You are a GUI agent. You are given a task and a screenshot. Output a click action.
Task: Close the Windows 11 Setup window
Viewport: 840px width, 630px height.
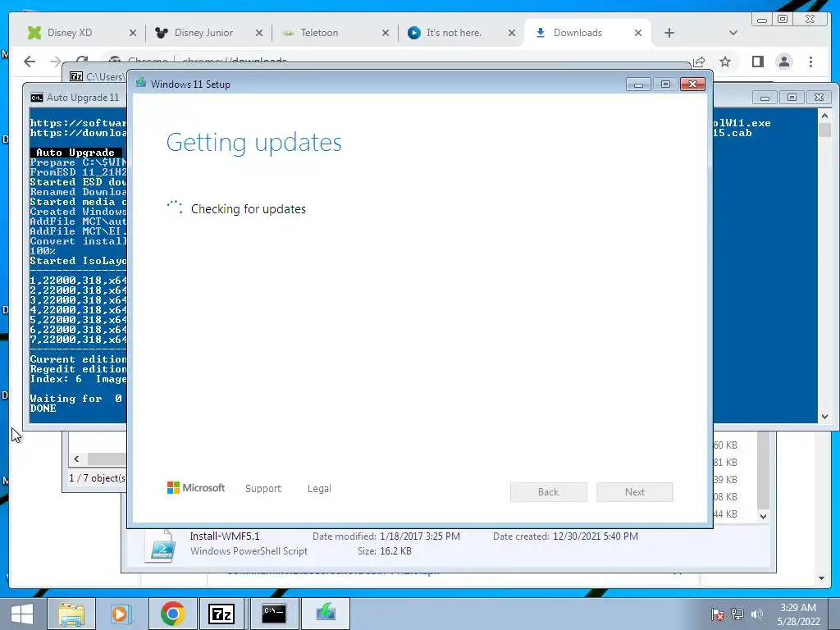click(692, 84)
